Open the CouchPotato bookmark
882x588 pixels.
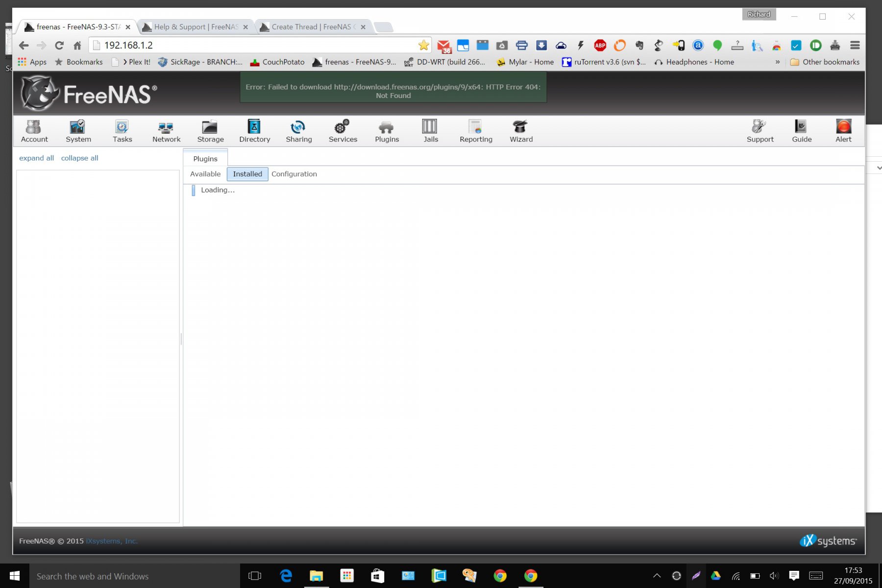click(277, 62)
